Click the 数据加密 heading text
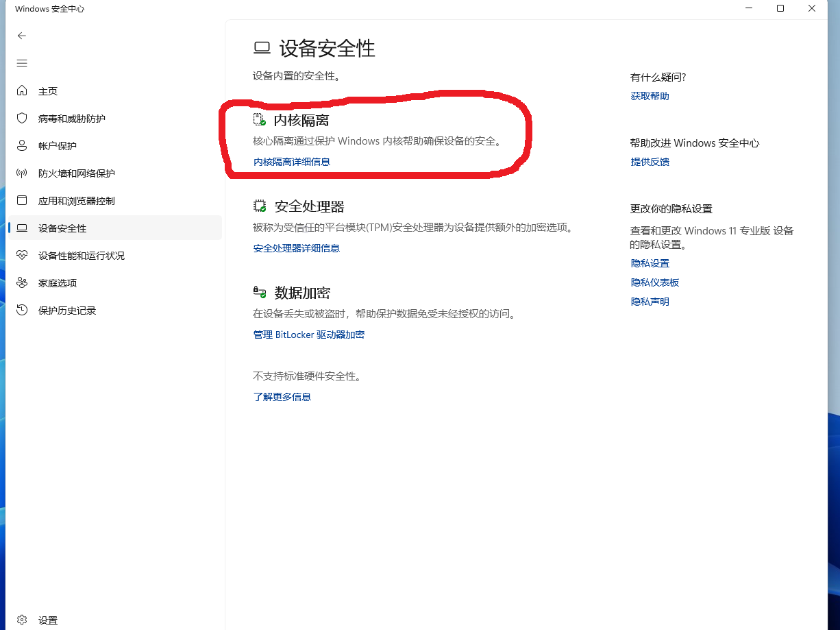The width and height of the screenshot is (840, 630). point(302,293)
